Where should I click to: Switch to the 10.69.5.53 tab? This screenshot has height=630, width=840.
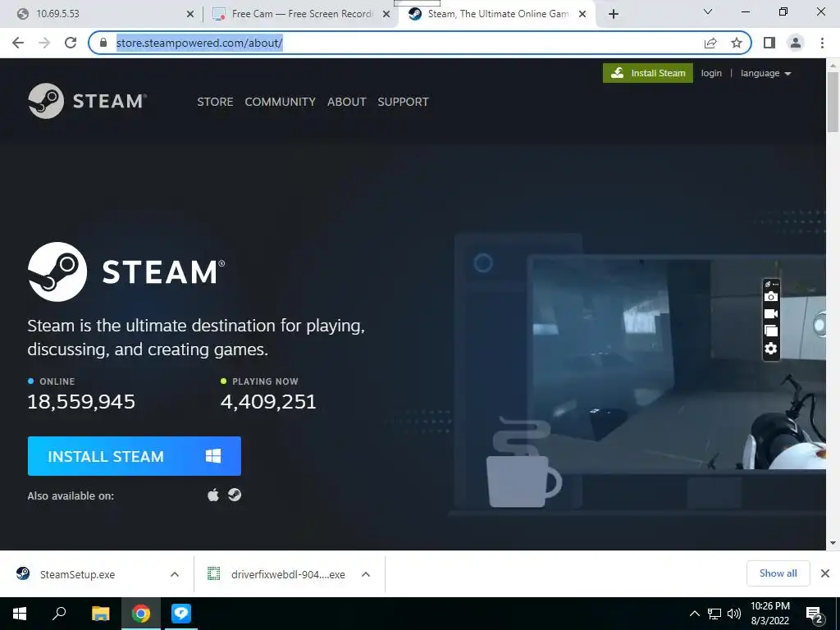pyautogui.click(x=102, y=14)
